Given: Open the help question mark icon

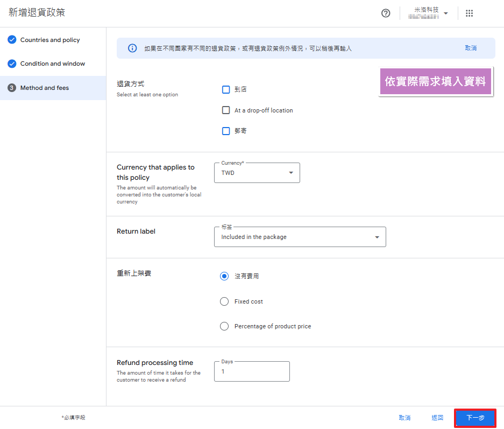Looking at the screenshot, I should coord(386,13).
